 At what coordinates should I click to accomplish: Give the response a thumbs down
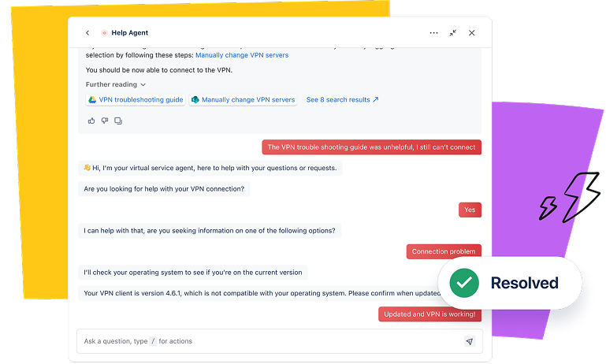(105, 121)
